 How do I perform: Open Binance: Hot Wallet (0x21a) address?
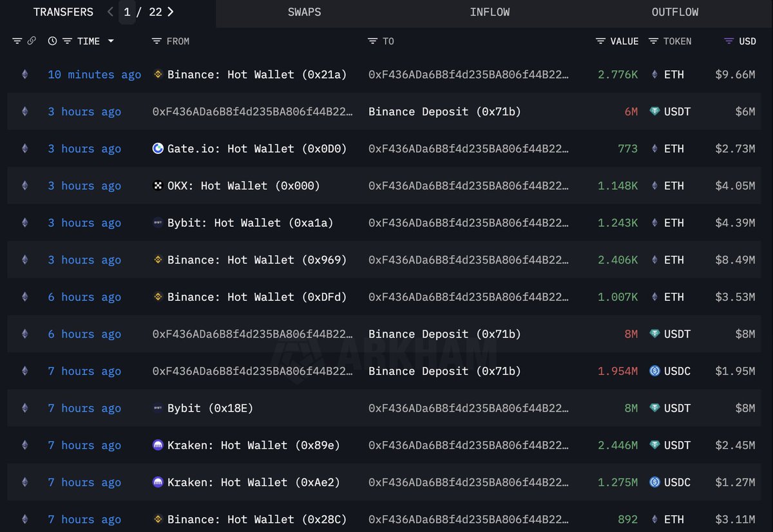tap(257, 75)
